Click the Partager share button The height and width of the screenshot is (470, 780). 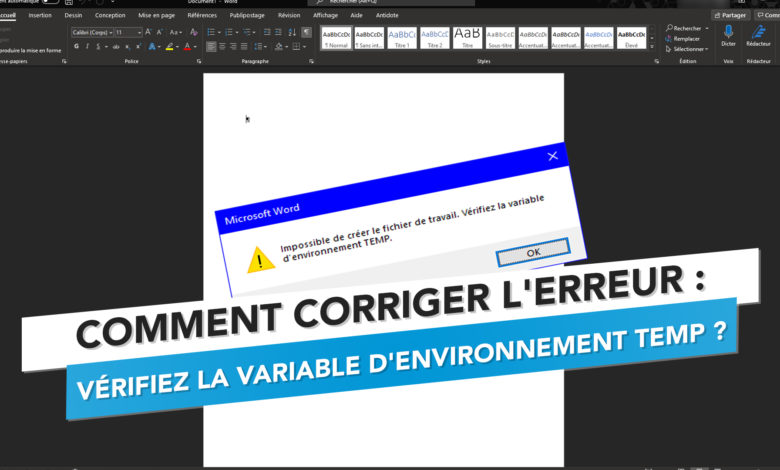pyautogui.click(x=730, y=16)
